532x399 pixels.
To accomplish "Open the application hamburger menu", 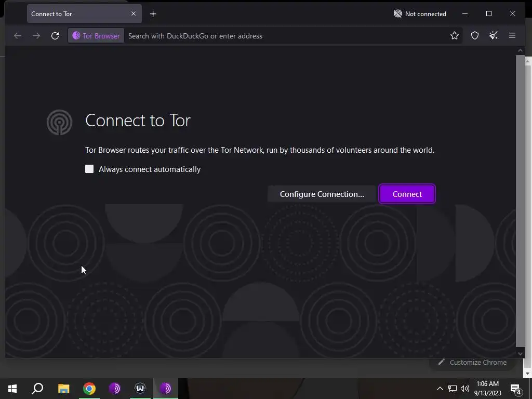I will (x=512, y=35).
